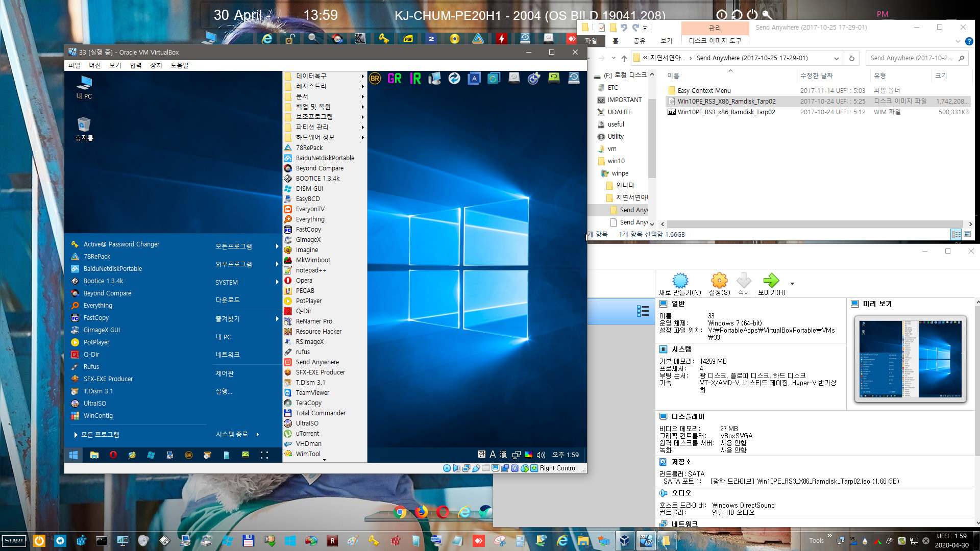The image size is (980, 551).
Task: Launch Total Commander from the program list
Action: (321, 413)
